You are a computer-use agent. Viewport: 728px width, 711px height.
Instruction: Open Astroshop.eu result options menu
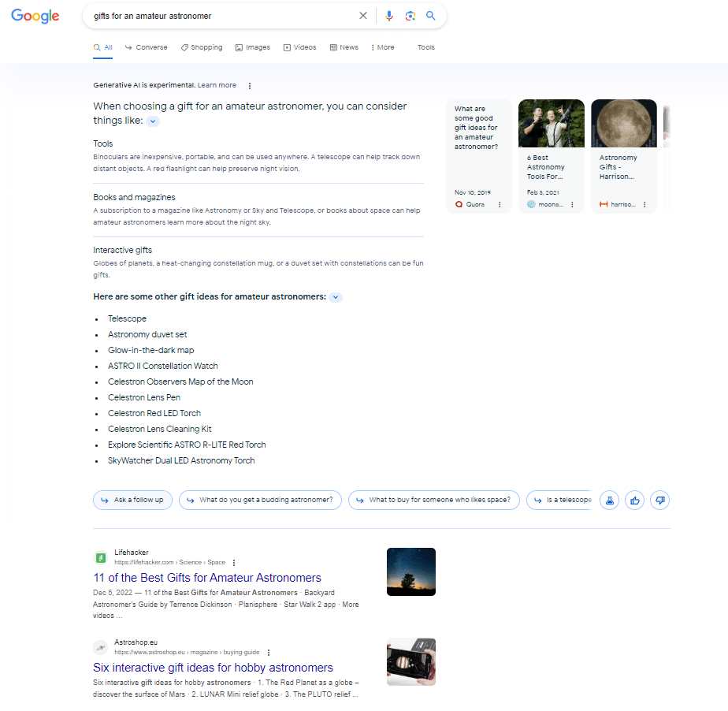coord(269,653)
